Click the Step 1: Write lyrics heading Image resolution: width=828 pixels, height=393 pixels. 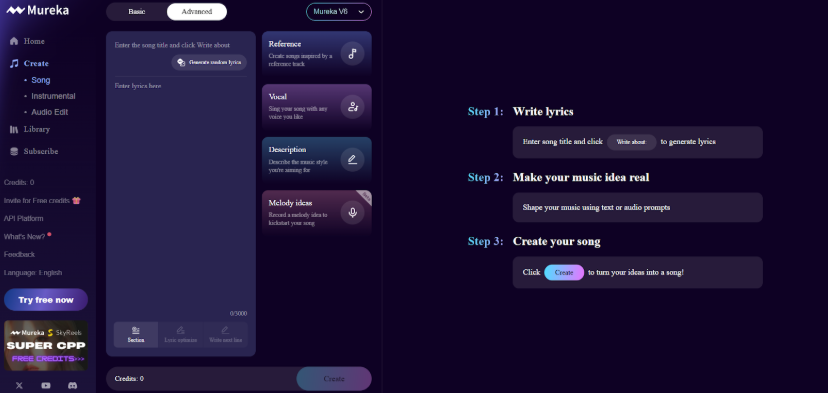[520, 111]
